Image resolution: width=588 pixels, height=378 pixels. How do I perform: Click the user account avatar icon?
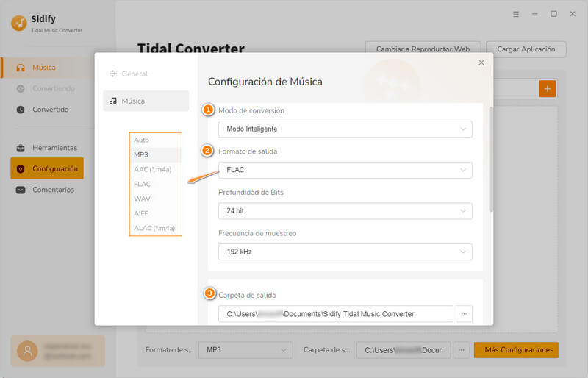[x=27, y=351]
